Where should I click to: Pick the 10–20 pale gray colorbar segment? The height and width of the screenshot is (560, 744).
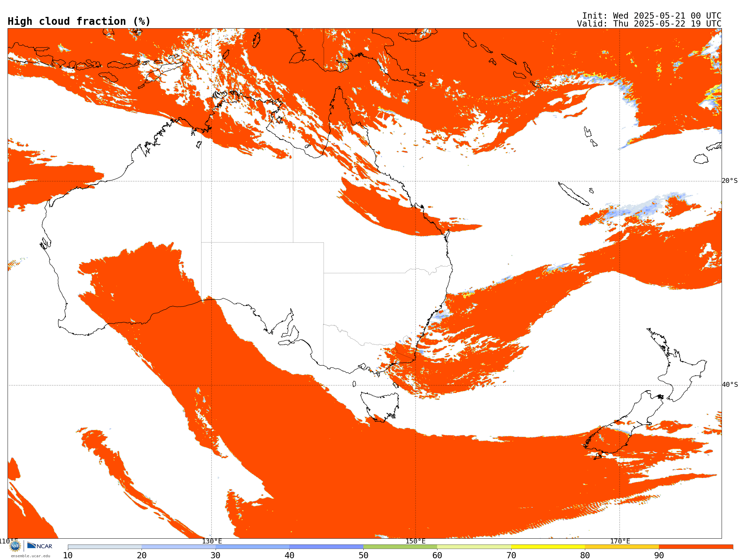(x=105, y=547)
